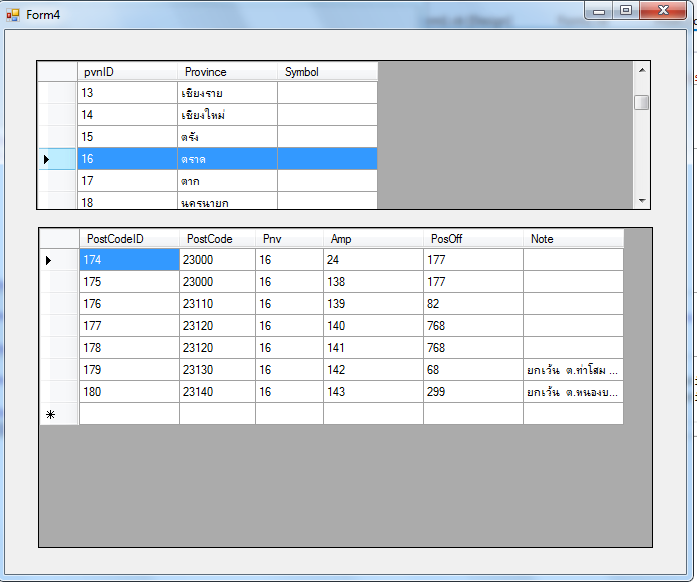Select PostCode cell 23110
The width and height of the screenshot is (697, 583).
[217, 303]
